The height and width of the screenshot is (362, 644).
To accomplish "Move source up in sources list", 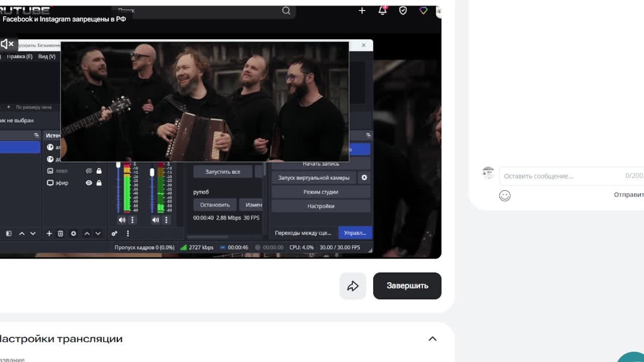I will click(x=87, y=233).
